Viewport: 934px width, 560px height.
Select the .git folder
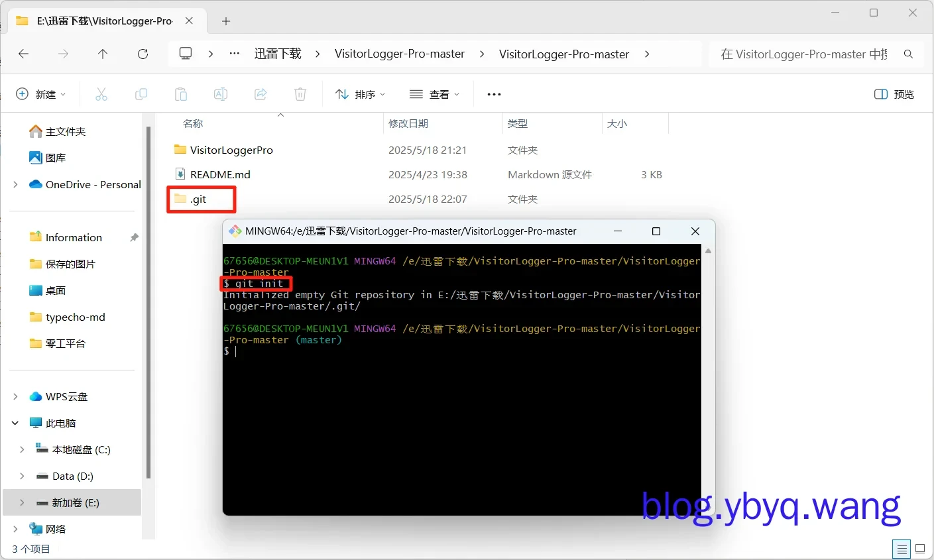(x=198, y=199)
